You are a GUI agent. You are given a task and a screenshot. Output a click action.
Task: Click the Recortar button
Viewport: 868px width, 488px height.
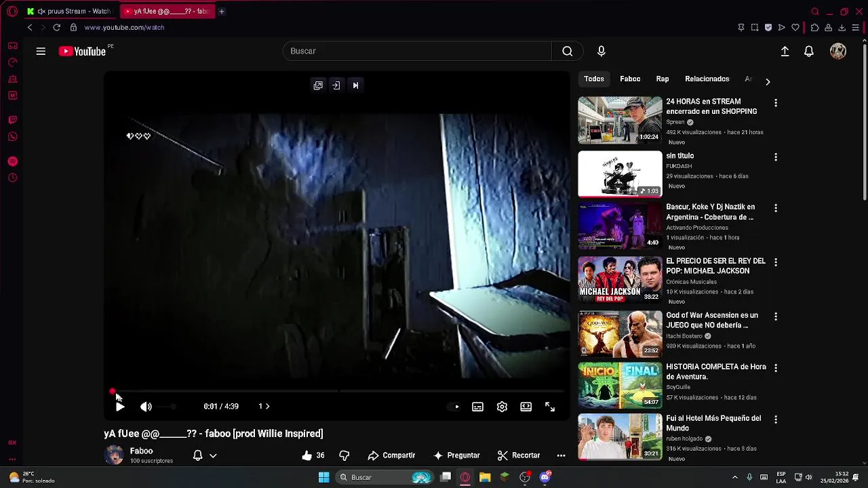(x=519, y=455)
